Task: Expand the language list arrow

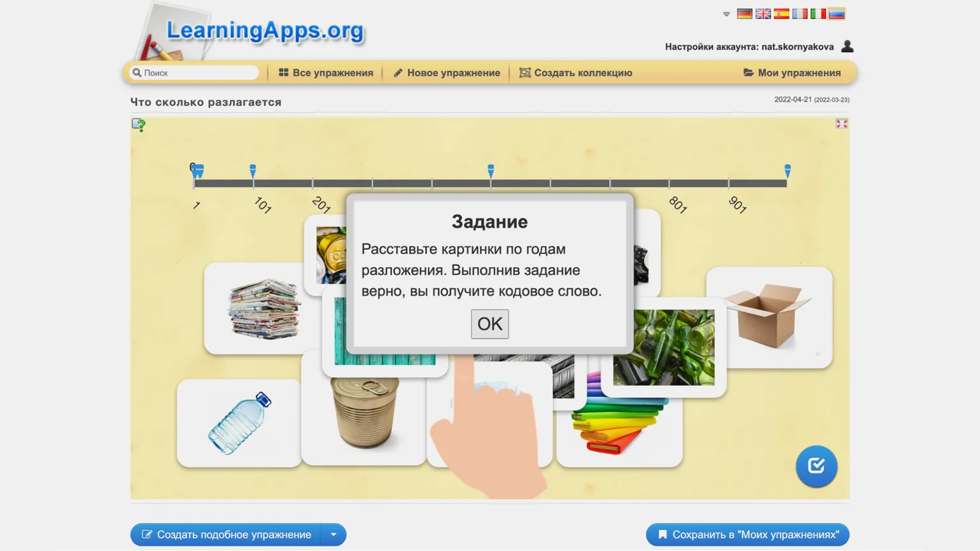Action: coord(726,14)
